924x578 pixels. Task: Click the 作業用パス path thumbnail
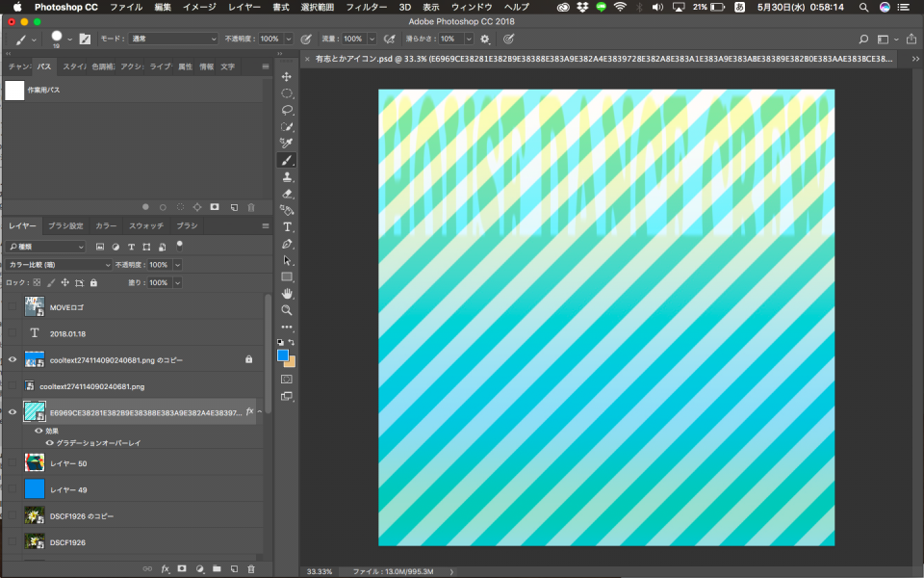click(x=14, y=90)
